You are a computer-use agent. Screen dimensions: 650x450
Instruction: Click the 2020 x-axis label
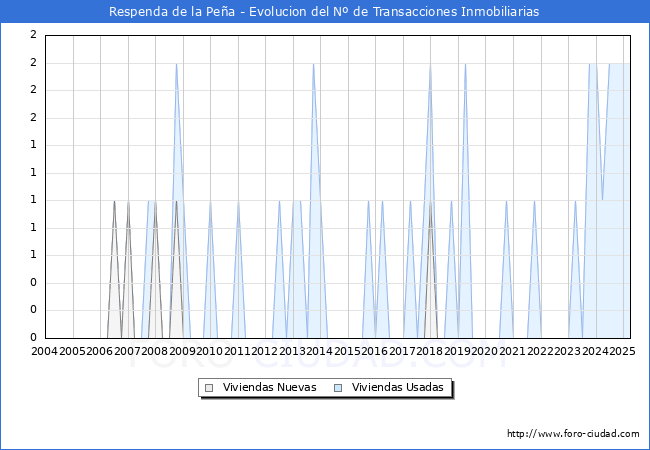click(485, 351)
